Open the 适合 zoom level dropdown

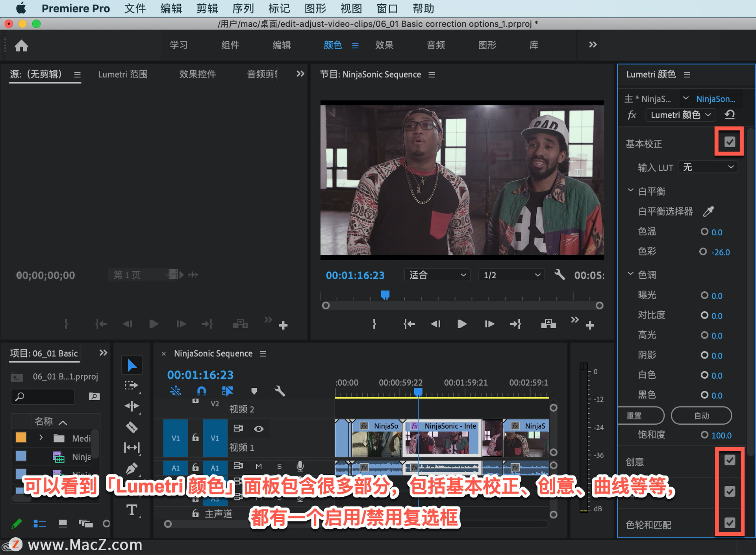point(437,275)
